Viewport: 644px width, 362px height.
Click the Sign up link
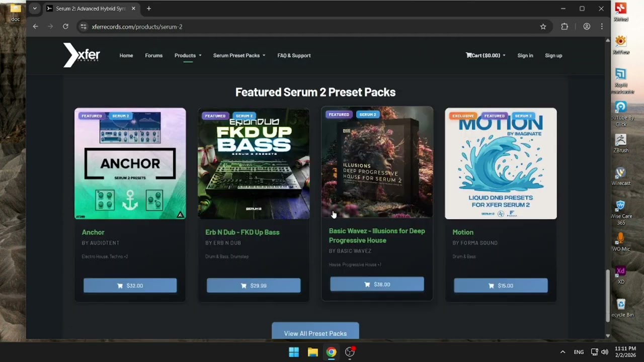(x=553, y=55)
